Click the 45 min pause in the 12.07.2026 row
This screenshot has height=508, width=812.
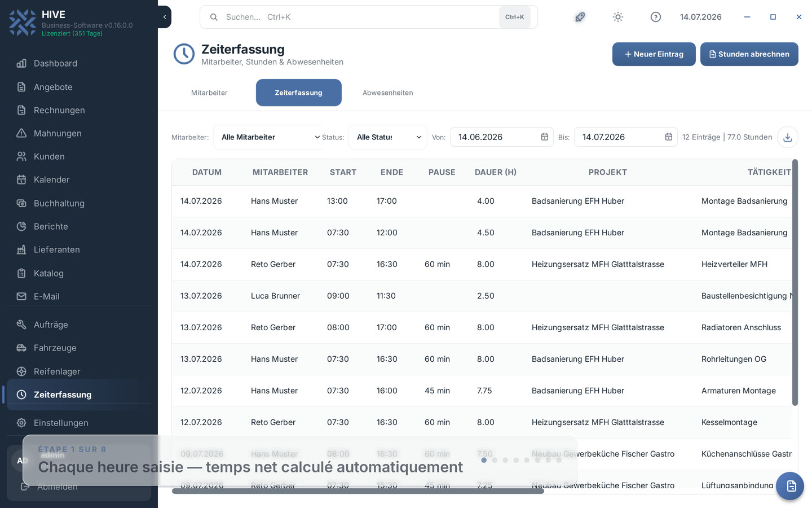point(437,391)
